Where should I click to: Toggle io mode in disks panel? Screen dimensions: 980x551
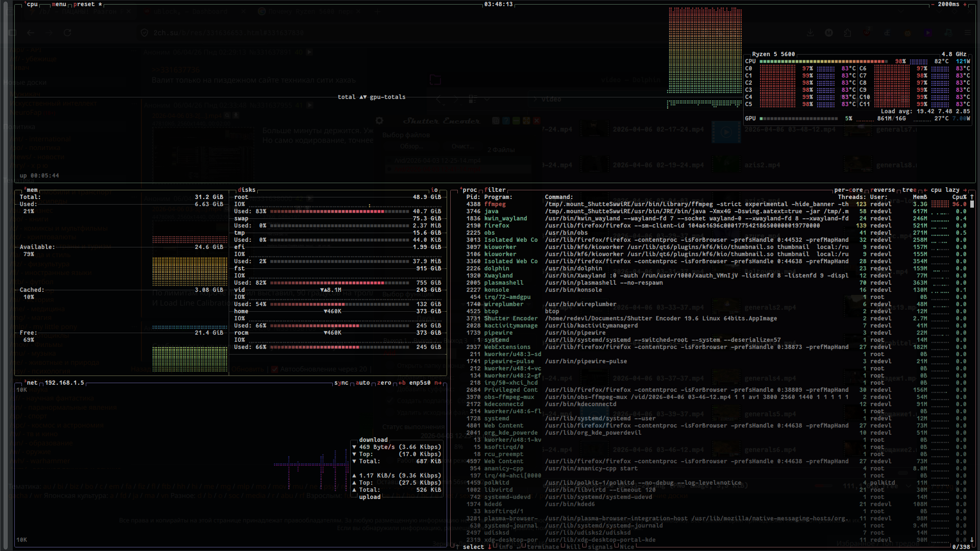pos(434,190)
